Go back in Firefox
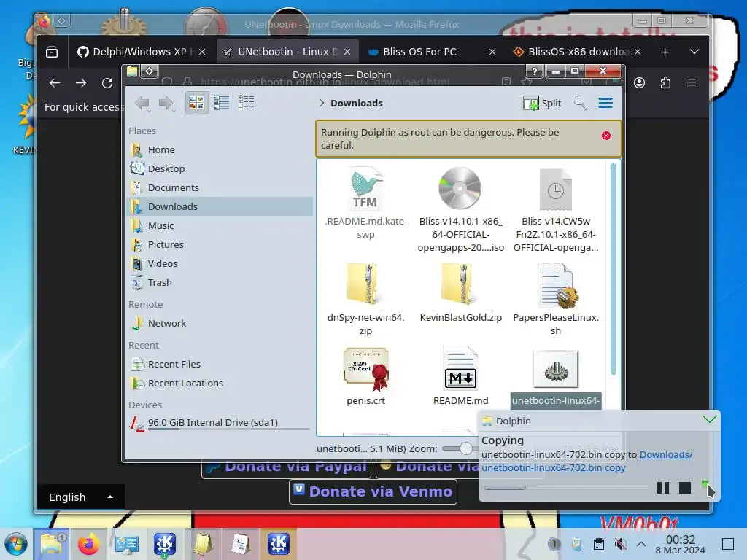The image size is (747, 560). coord(55,83)
